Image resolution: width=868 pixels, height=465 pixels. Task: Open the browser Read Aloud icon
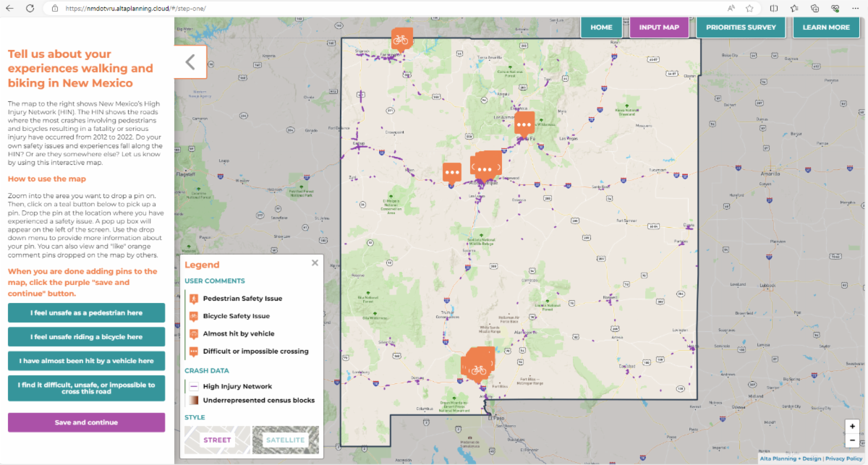point(731,8)
